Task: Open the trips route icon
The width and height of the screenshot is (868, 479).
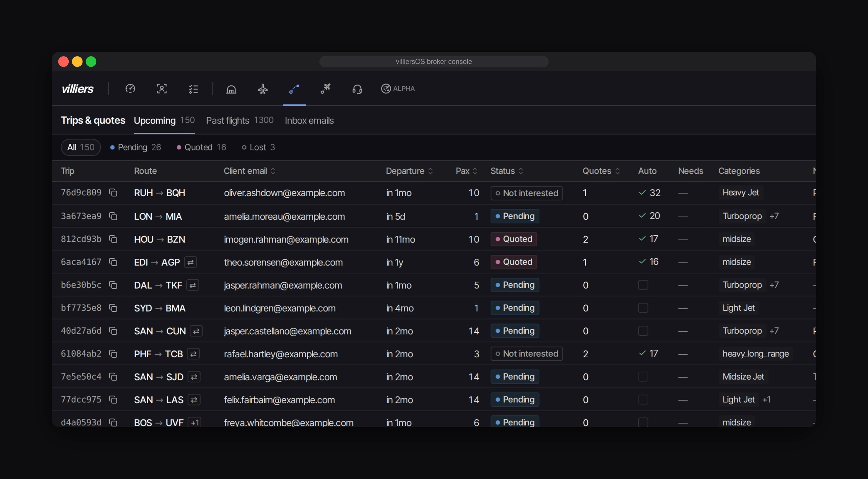Action: [x=294, y=89]
